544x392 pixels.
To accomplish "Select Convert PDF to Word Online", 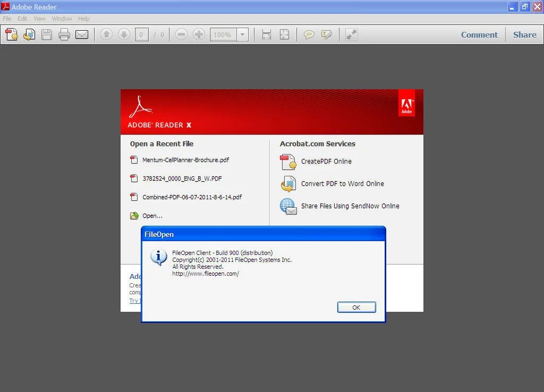I will coord(343,183).
